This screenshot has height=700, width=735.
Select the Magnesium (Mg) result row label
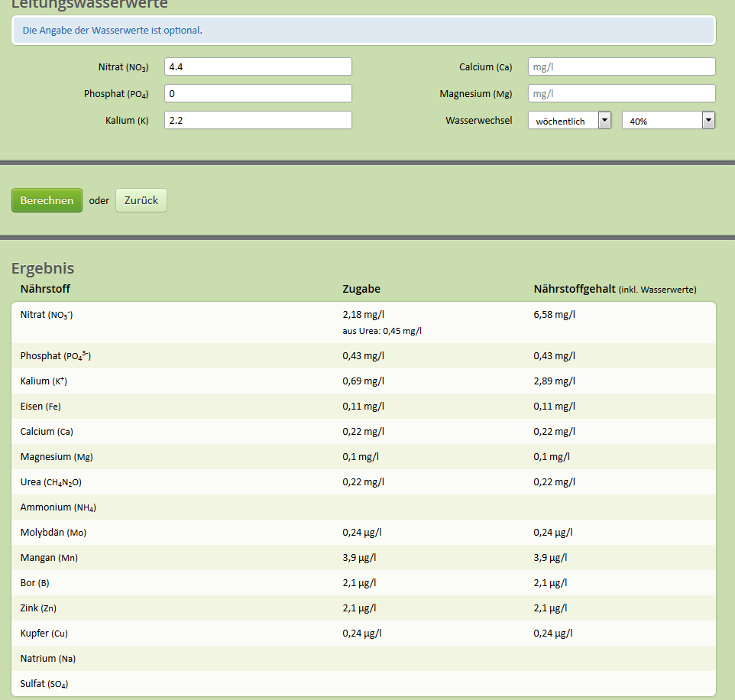coord(57,457)
